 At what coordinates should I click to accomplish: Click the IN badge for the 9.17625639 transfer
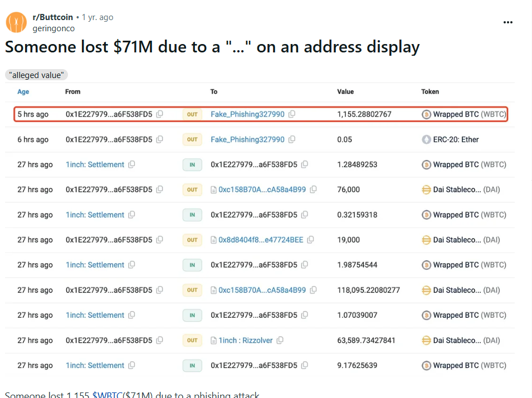pos(192,366)
